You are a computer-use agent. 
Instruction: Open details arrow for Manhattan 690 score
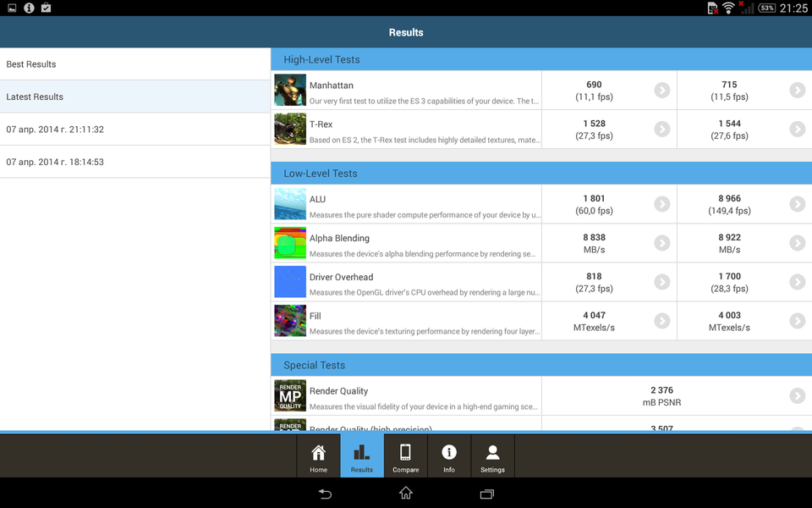[661, 91]
